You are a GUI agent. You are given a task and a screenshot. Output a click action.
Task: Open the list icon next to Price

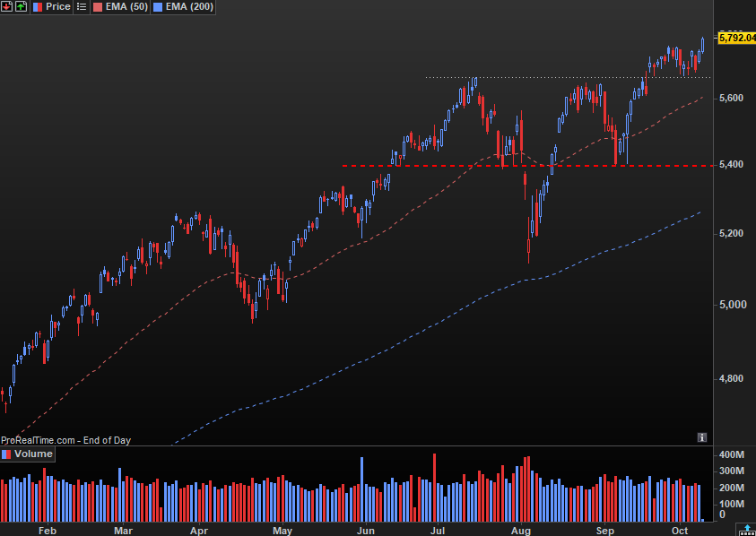tap(82, 7)
